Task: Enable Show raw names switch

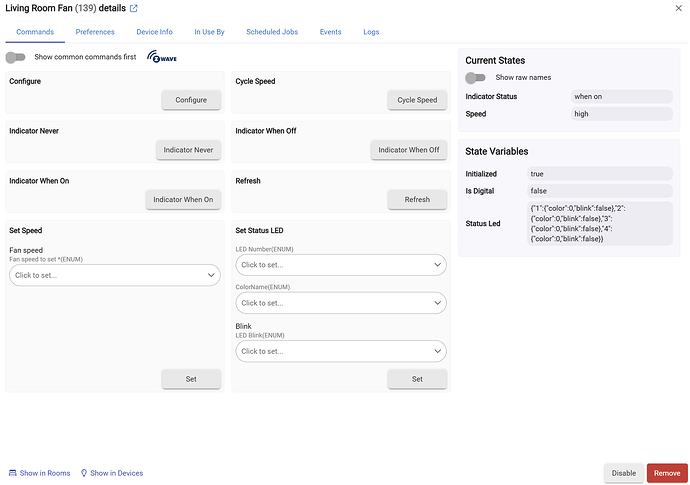Action: click(476, 77)
